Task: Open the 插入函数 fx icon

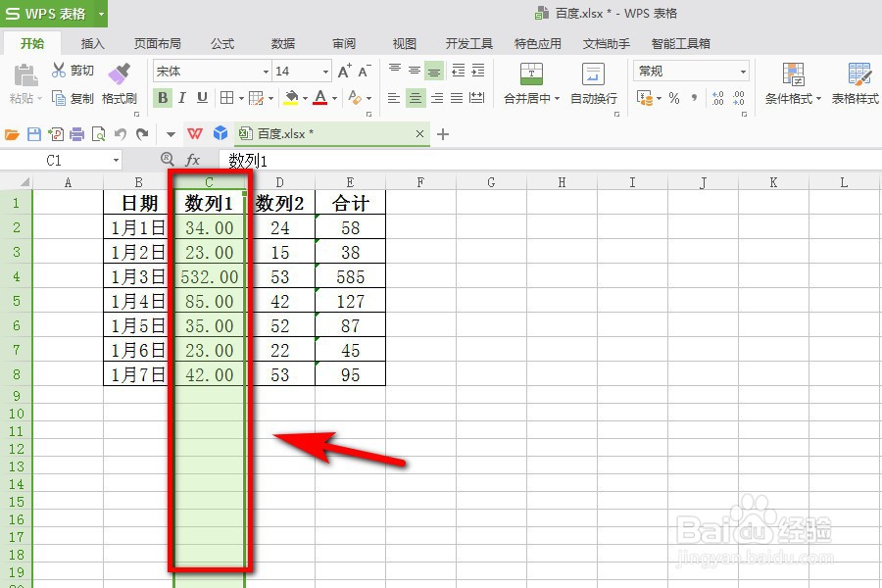Action: pos(192,160)
